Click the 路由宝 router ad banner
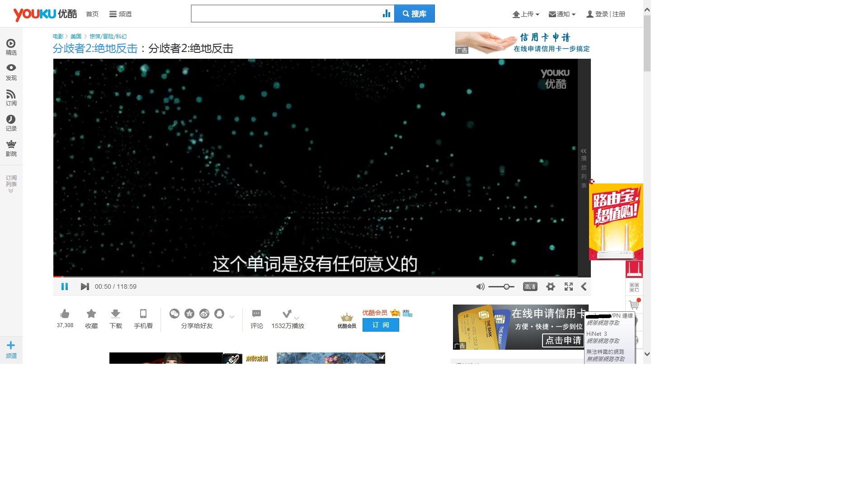 [616, 221]
